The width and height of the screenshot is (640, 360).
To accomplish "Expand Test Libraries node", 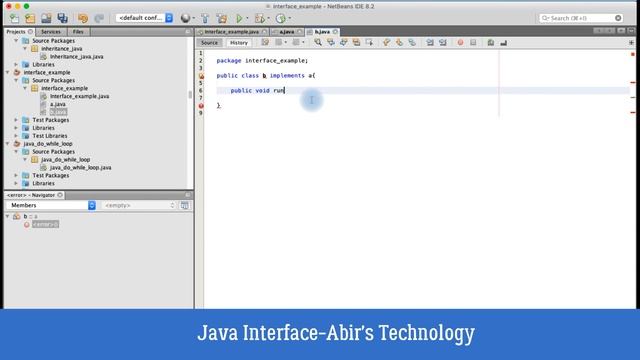I will tap(16, 136).
